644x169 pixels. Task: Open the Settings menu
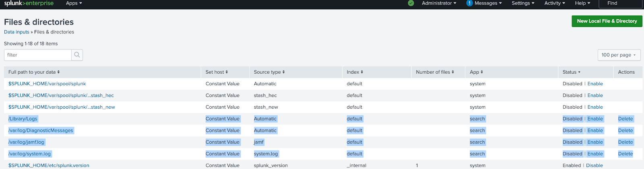click(x=523, y=3)
